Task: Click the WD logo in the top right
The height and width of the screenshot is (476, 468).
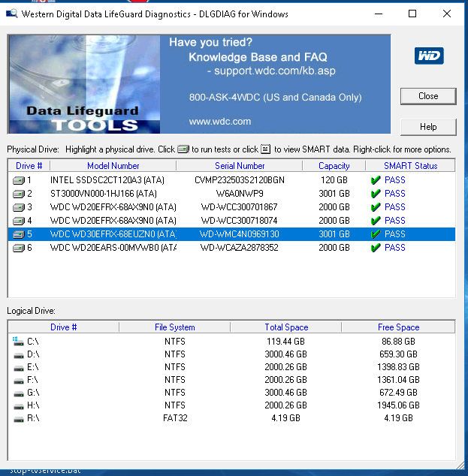Action: (x=428, y=56)
